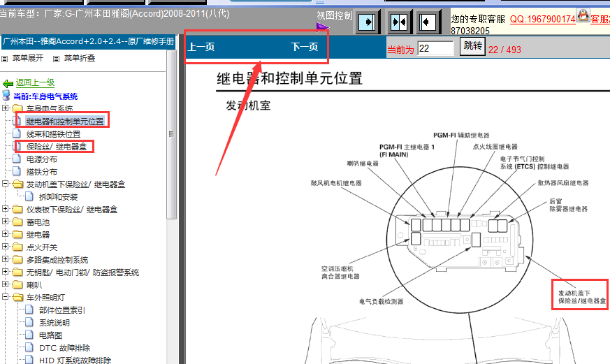The height and width of the screenshot is (364, 610).
Task: Click the page icon of 电路图
Action: coord(29,335)
